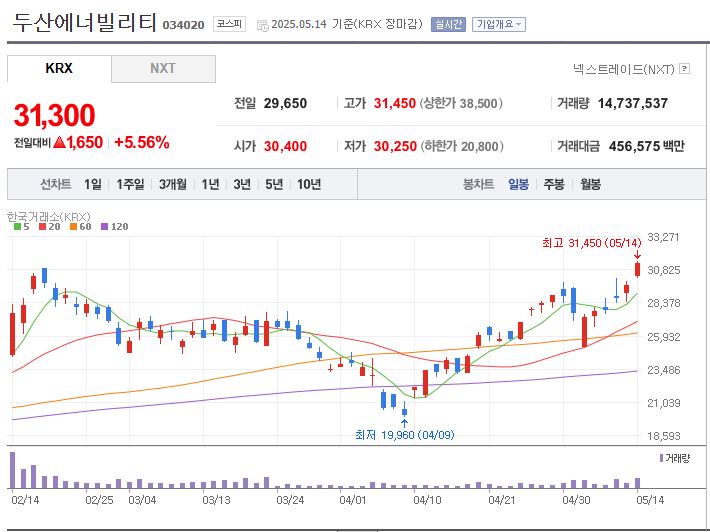Screen dimensions: 710x532
Task: Click the red arrow marking 최고 31,450
Action: [x=637, y=254]
